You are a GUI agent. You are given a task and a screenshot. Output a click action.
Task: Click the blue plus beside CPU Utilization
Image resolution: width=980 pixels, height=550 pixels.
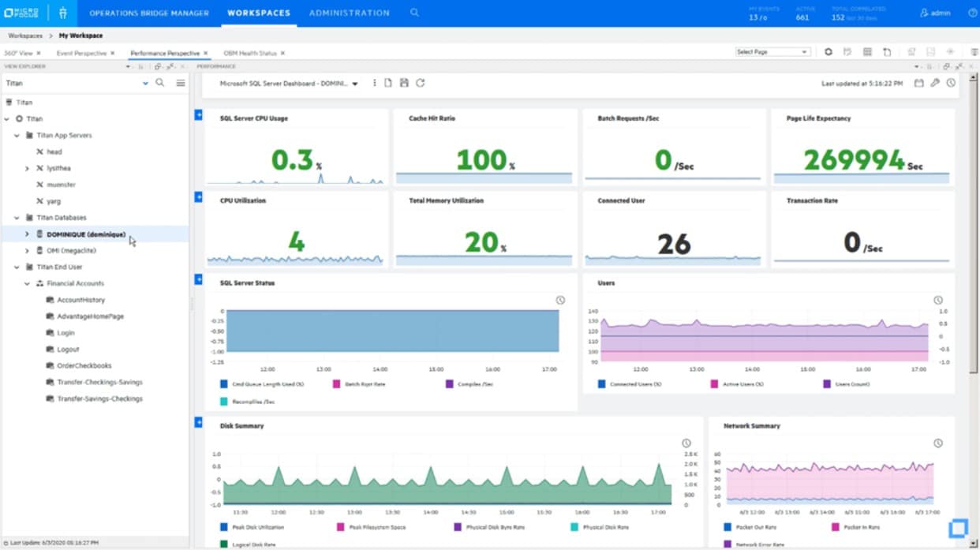tap(199, 196)
